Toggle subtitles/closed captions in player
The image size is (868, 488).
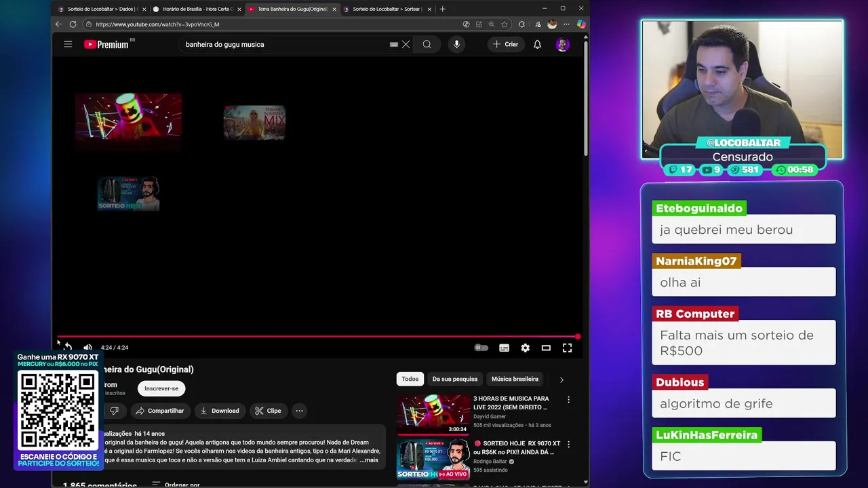(x=504, y=348)
